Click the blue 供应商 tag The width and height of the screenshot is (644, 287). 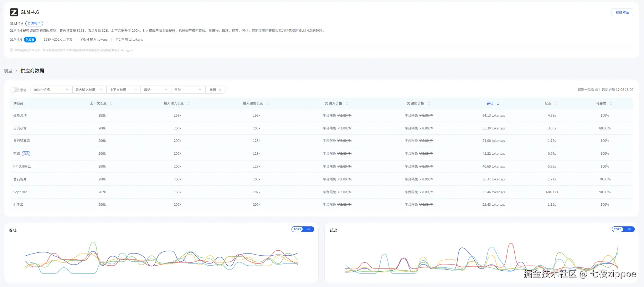point(30,40)
